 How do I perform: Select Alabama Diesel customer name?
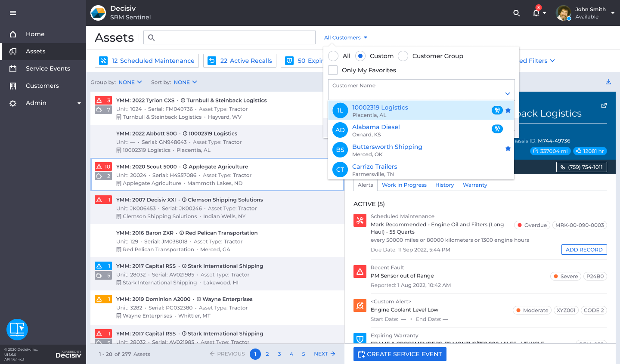(376, 127)
